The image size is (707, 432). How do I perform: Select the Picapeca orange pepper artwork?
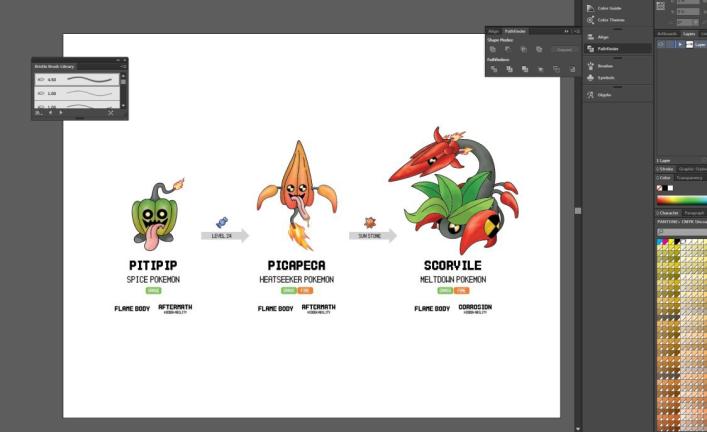(297, 195)
